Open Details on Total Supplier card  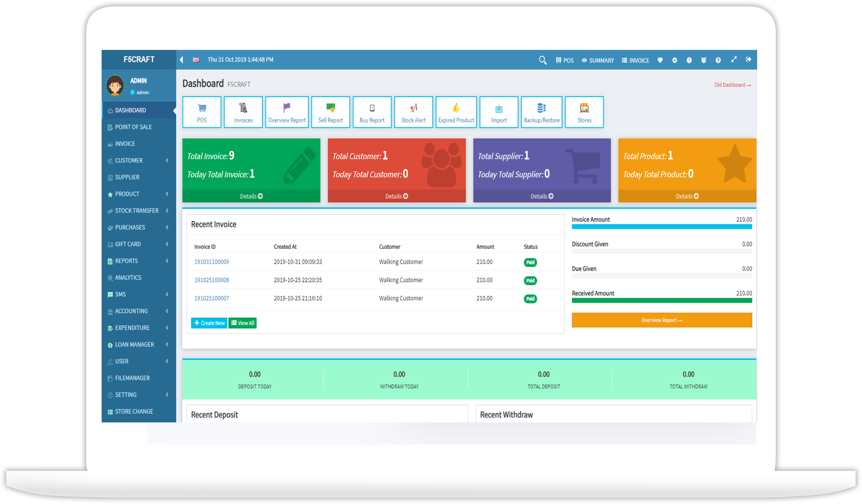click(x=542, y=196)
